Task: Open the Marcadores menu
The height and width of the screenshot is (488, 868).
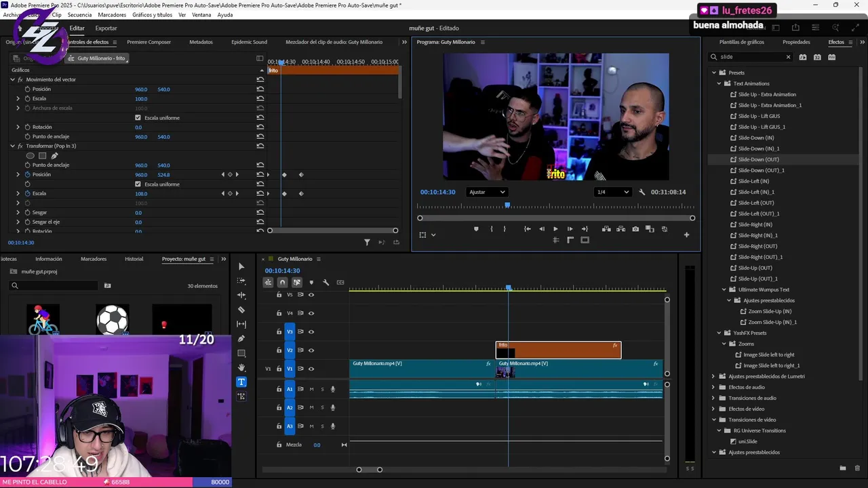Action: pyautogui.click(x=112, y=15)
